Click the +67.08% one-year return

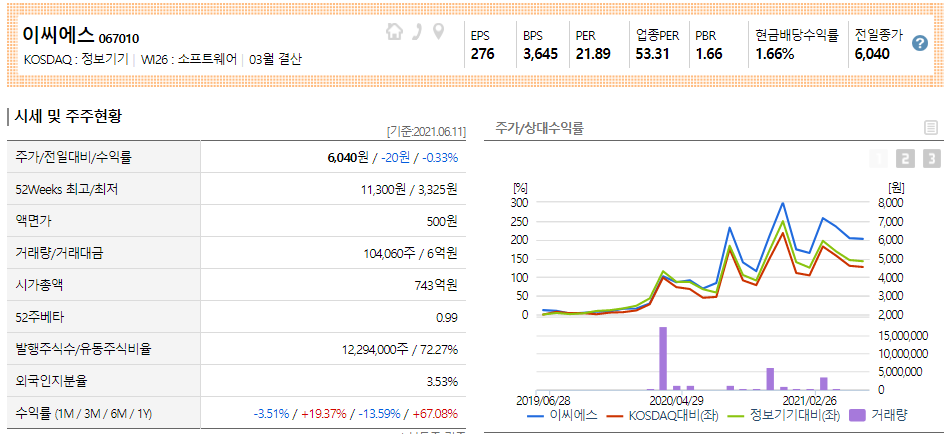point(435,414)
